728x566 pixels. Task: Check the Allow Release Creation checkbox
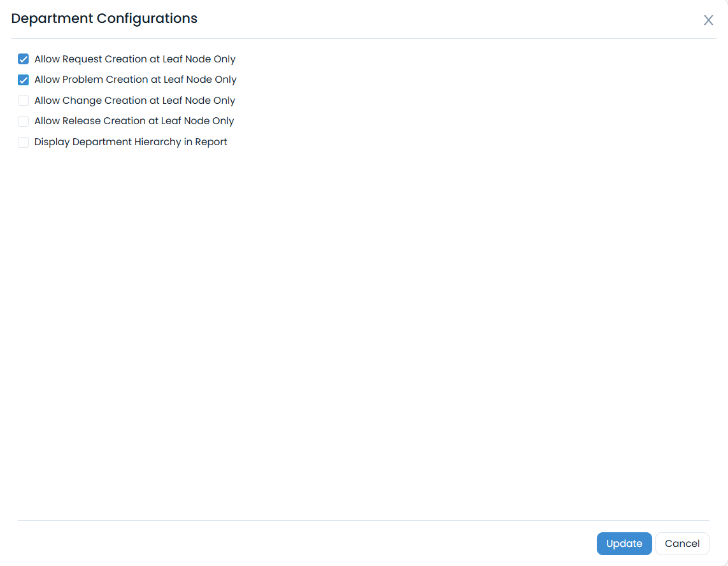pos(24,121)
